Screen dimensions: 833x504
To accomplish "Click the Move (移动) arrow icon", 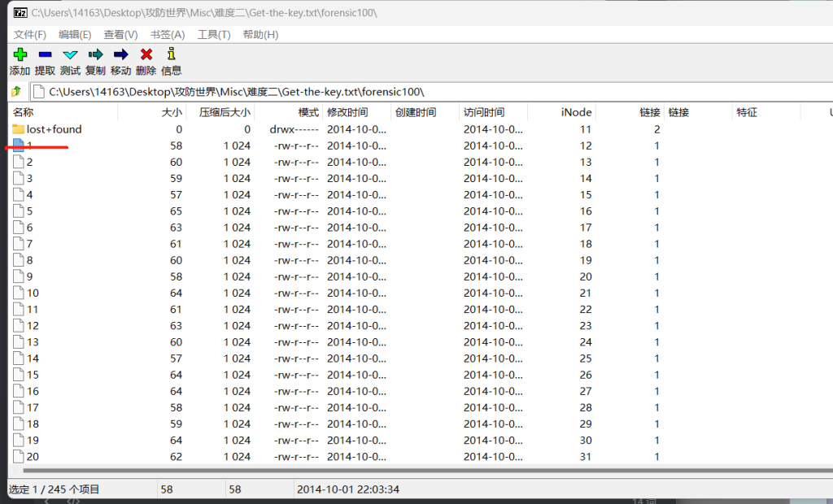I will coord(120,54).
